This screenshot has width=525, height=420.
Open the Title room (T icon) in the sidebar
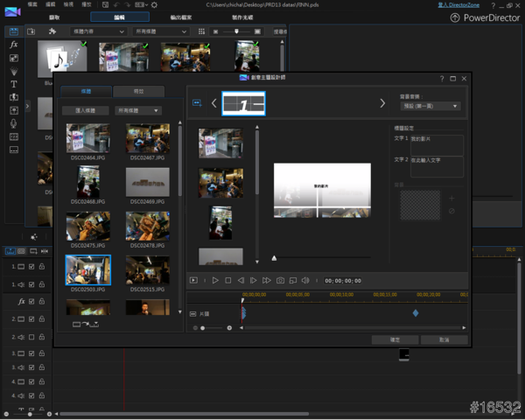click(x=13, y=84)
